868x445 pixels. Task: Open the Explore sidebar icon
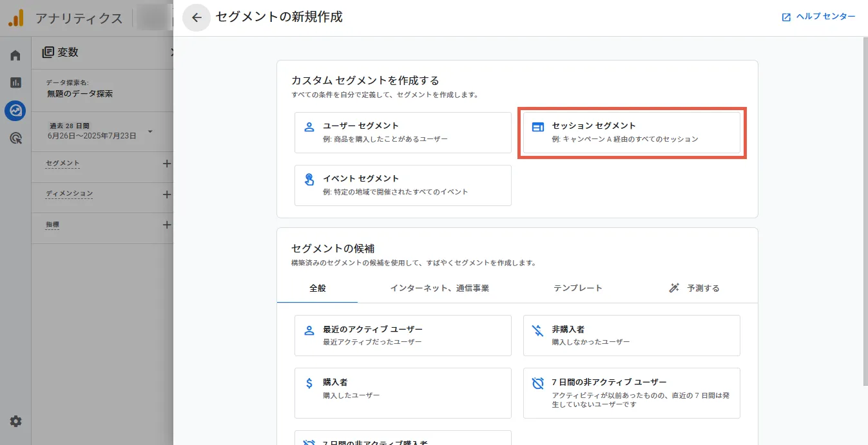pyautogui.click(x=15, y=111)
